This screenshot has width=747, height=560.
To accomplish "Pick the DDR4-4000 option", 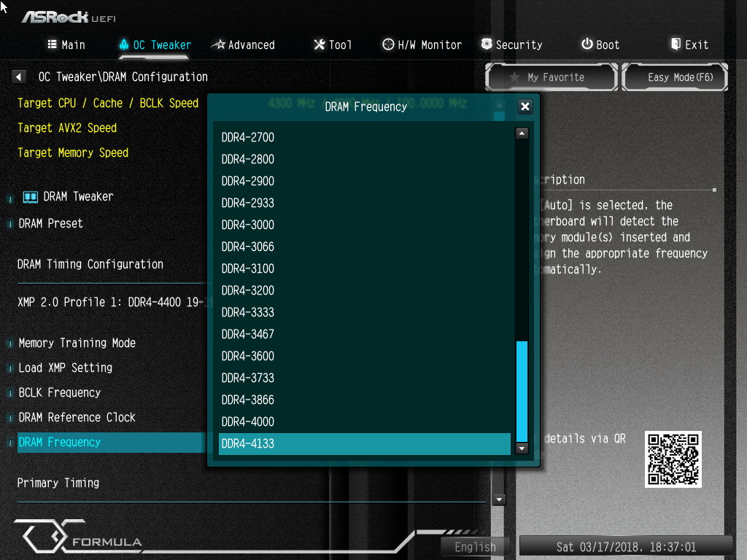I will tap(248, 421).
